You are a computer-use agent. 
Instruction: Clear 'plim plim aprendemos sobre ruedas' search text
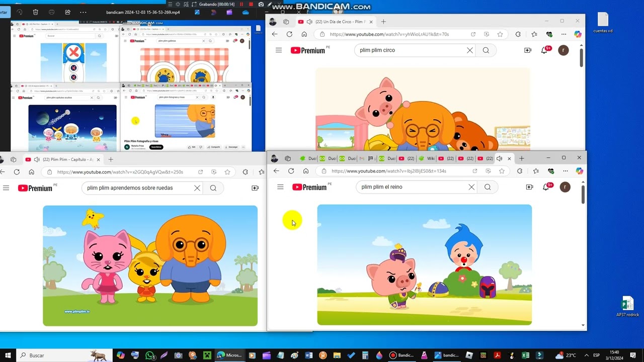tap(197, 188)
